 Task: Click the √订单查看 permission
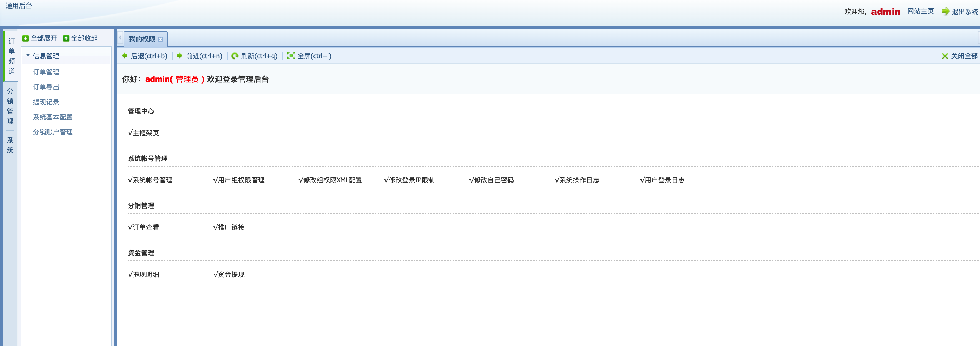(144, 227)
